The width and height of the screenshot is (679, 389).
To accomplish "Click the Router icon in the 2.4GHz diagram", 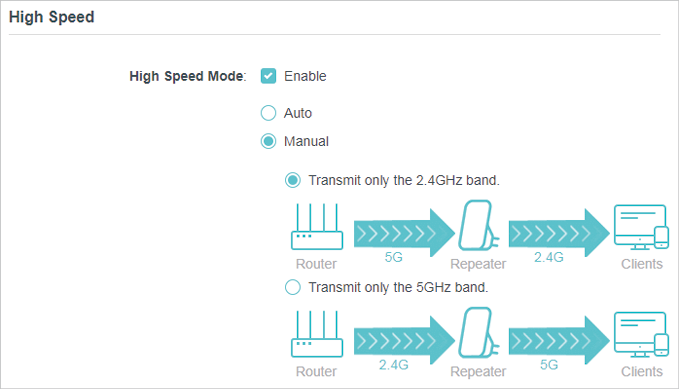I will click(x=317, y=227).
